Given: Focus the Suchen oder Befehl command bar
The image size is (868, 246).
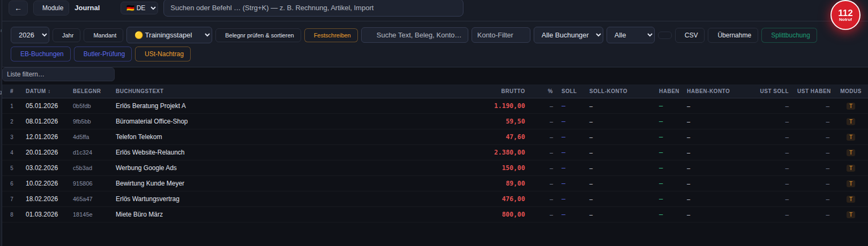Looking at the screenshot, I should (x=313, y=8).
